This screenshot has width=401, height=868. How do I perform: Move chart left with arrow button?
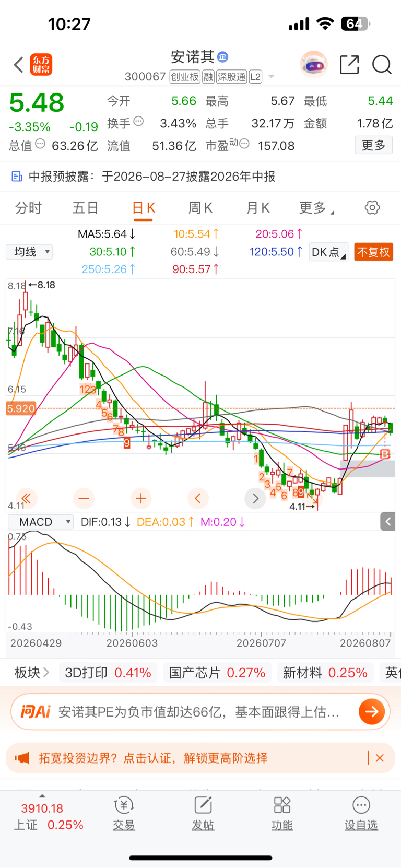coord(198,498)
